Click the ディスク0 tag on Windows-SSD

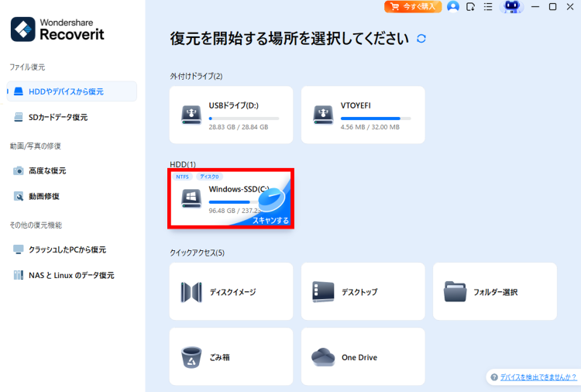[209, 177]
